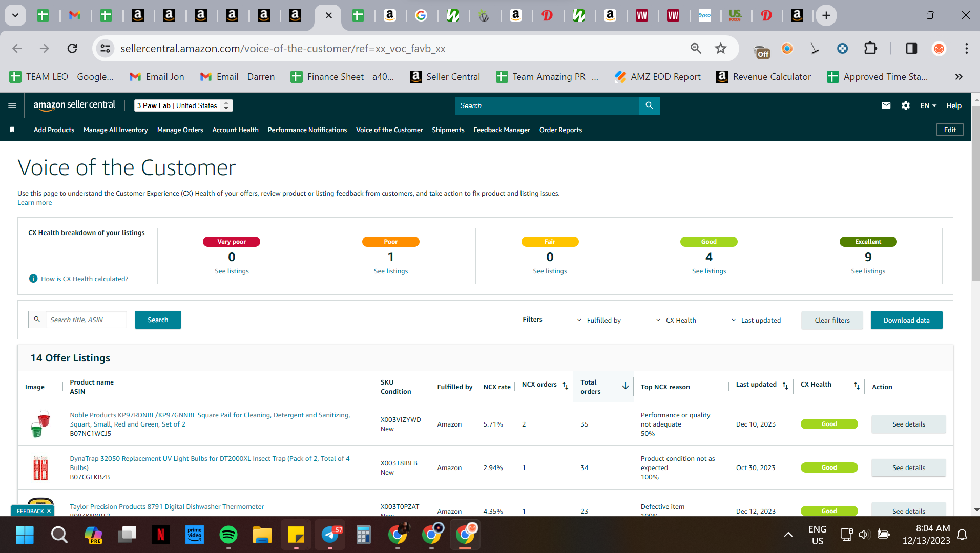Click the Noble Products pail thumbnail
This screenshot has height=553, width=980.
(x=40, y=424)
